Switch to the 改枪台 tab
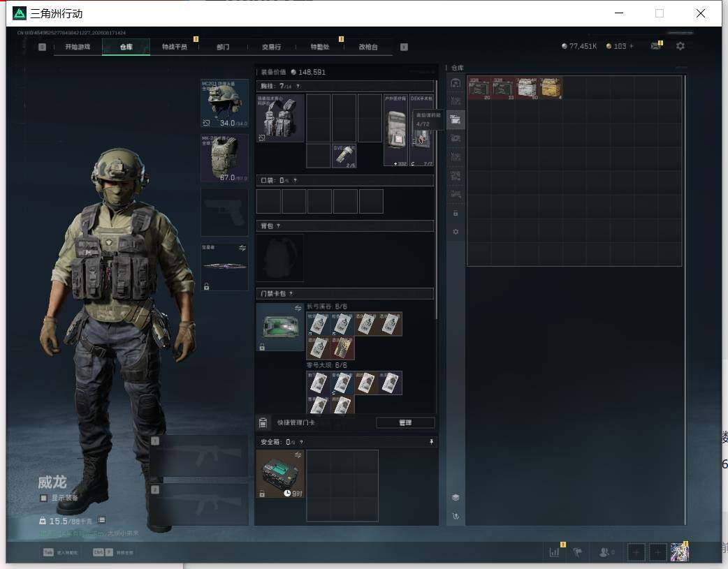Image resolution: width=728 pixels, height=569 pixels. point(368,47)
